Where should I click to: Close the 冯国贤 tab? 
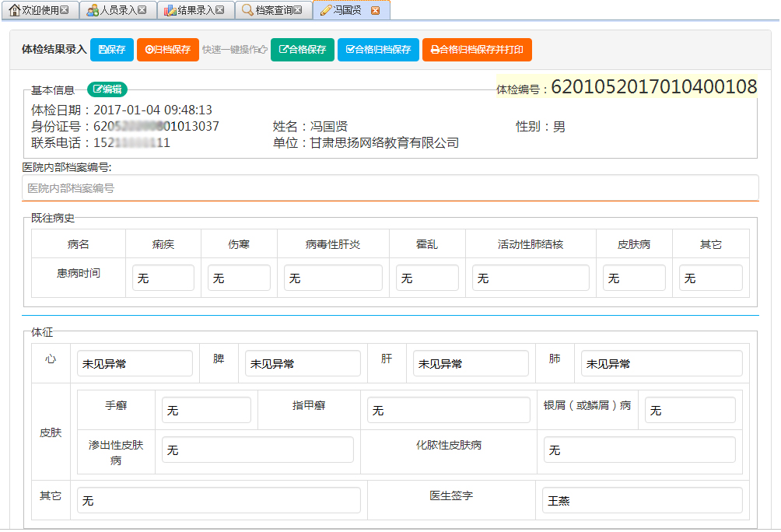tap(376, 10)
